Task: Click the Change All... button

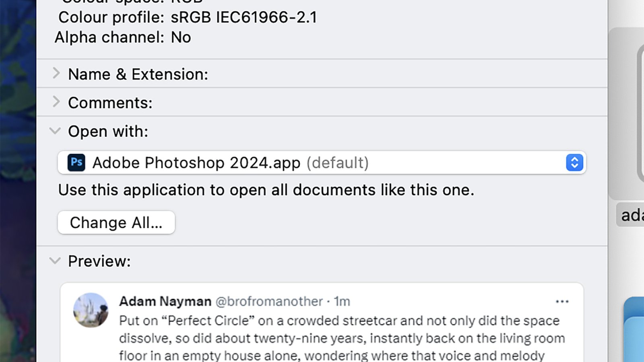Action: [116, 222]
